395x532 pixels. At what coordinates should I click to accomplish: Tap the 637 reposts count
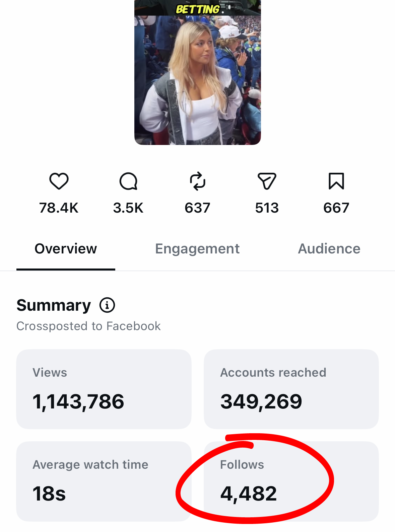[197, 208]
